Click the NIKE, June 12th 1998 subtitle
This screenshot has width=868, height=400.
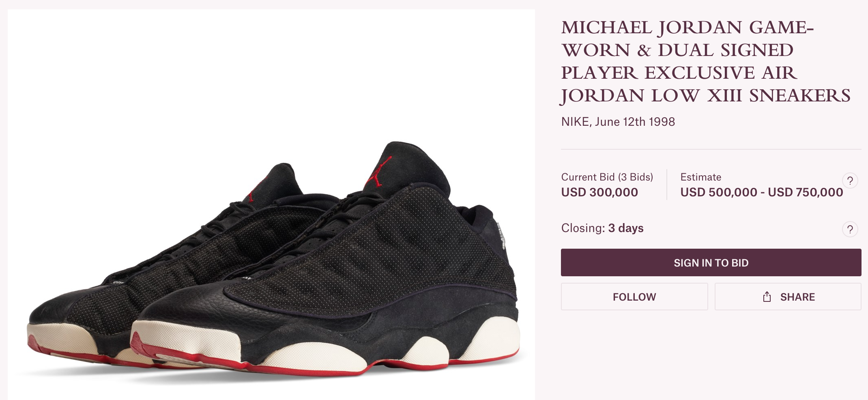618,122
